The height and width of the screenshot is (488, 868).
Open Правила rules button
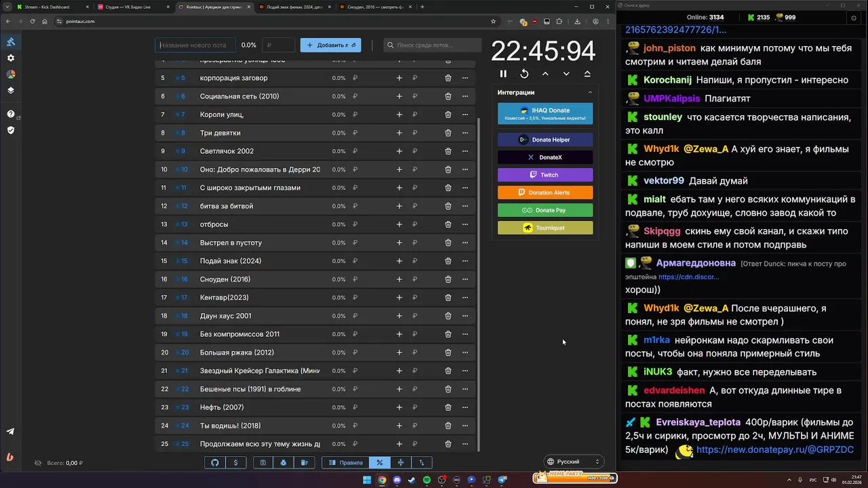(345, 462)
